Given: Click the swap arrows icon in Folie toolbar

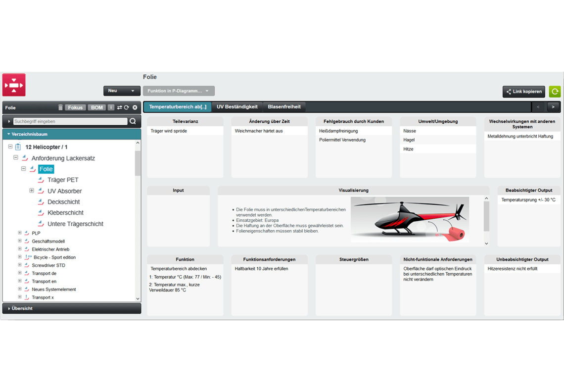Looking at the screenshot, I should pos(120,107).
